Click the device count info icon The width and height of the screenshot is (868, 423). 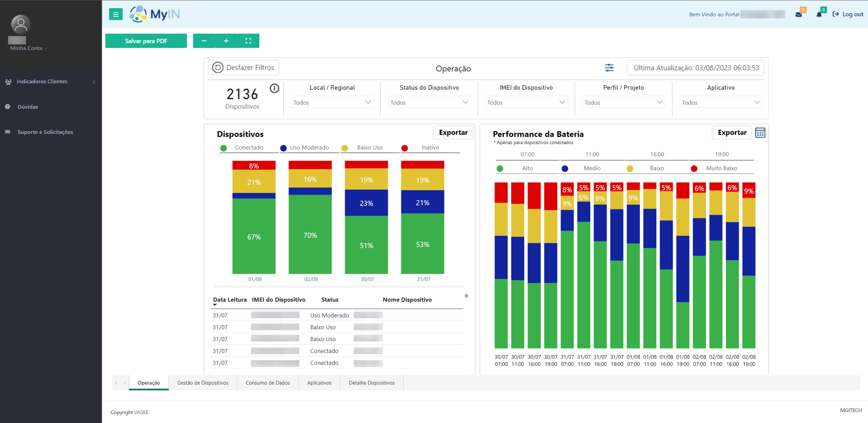(274, 88)
